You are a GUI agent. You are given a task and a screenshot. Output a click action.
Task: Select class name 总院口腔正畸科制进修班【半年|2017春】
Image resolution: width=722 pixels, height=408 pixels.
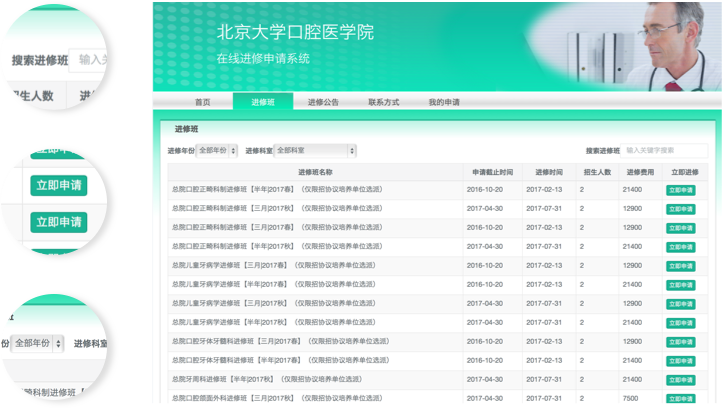[277, 189]
